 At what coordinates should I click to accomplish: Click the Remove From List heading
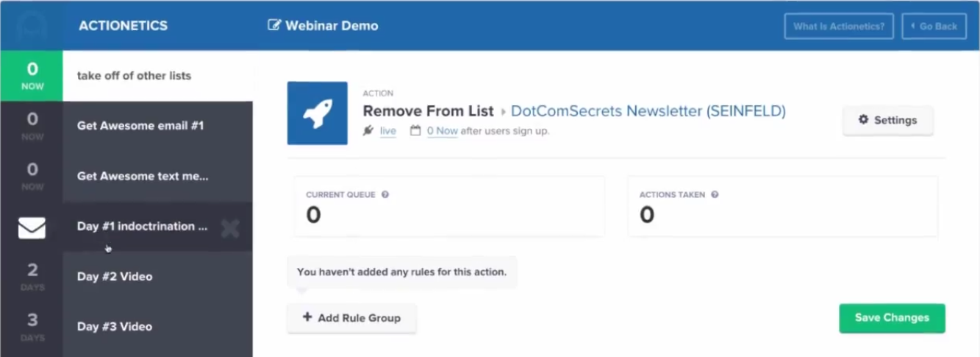coord(429,111)
